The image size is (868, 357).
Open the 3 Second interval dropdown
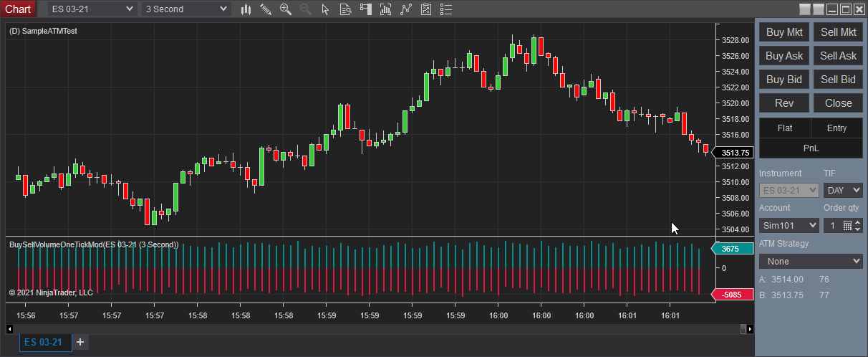[186, 9]
